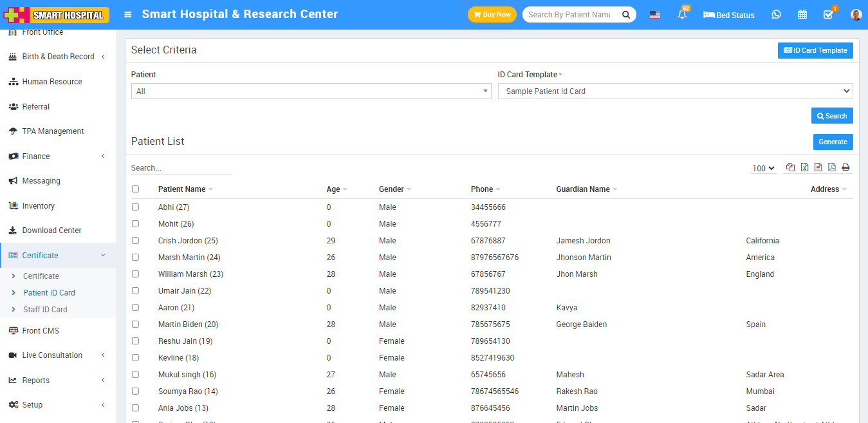Click the patient list Search field
Image resolution: width=868 pixels, height=423 pixels.
[181, 168]
